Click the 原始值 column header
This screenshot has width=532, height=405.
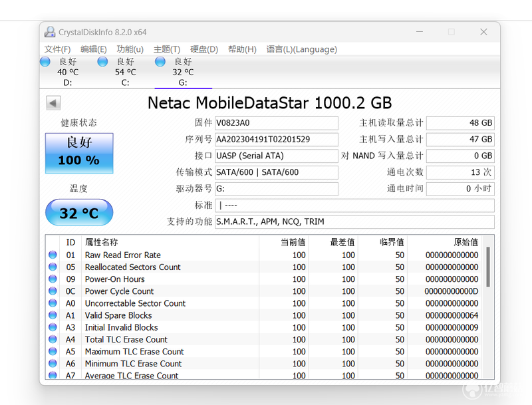(444, 242)
